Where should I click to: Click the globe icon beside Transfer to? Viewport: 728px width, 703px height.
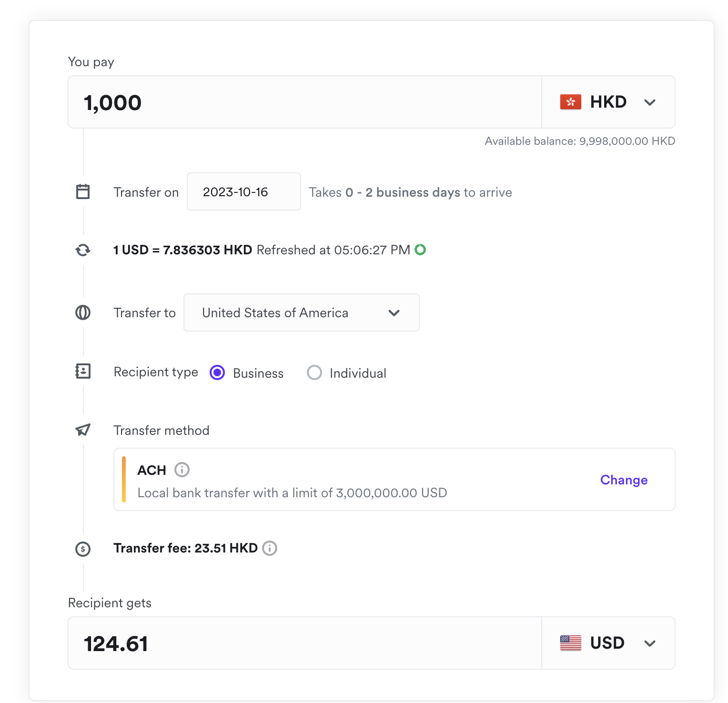83,312
